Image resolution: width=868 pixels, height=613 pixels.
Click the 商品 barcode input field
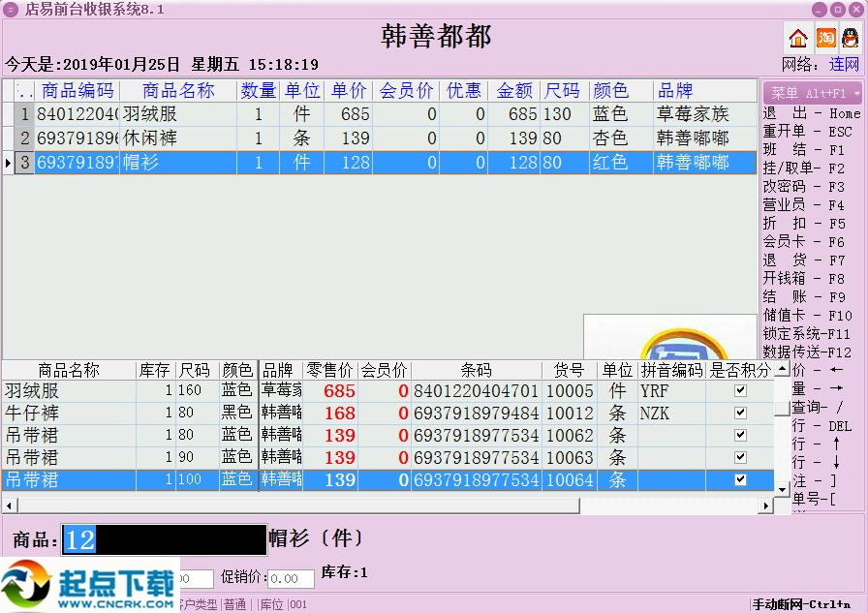click(x=164, y=539)
